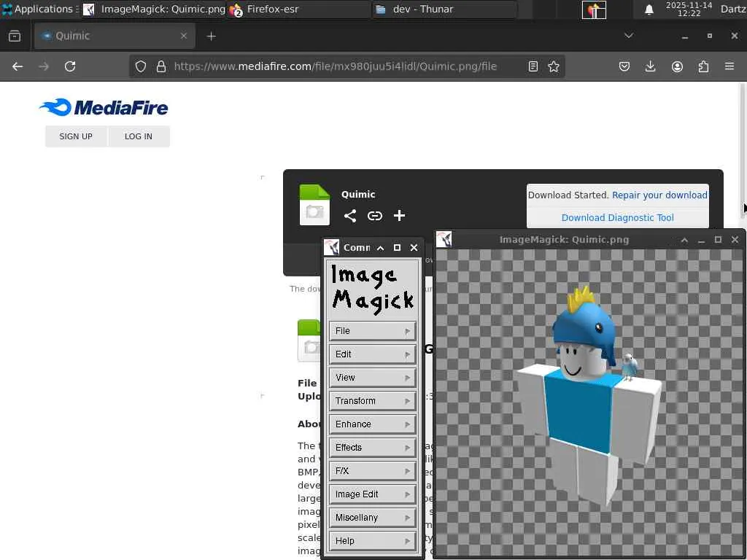
Task: Toggle reader view in address bar
Action: 533,66
